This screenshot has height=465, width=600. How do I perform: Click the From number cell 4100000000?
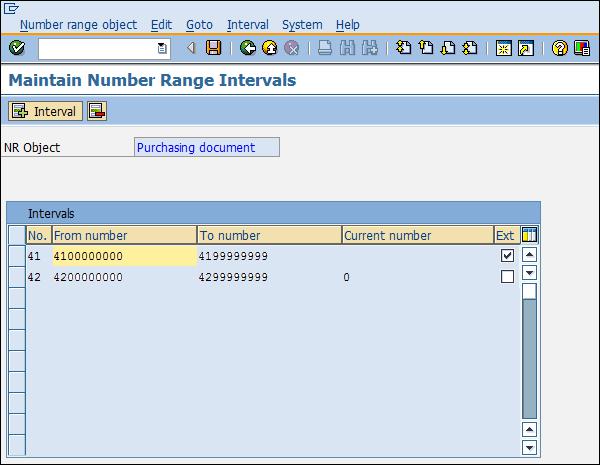pos(124,256)
